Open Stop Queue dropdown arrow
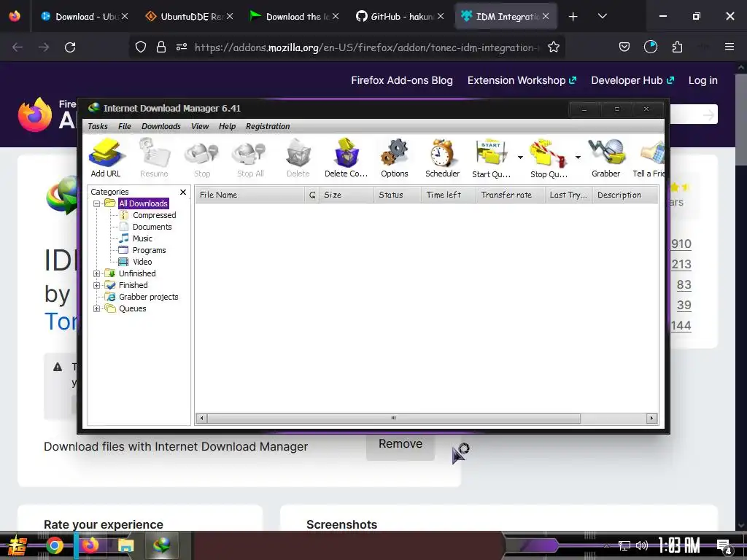 [578, 157]
